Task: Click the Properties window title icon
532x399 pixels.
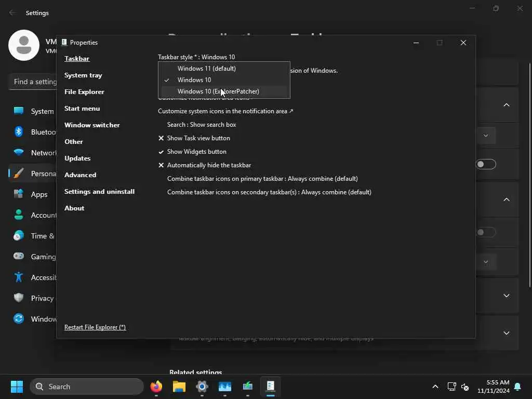Action: 64,43
